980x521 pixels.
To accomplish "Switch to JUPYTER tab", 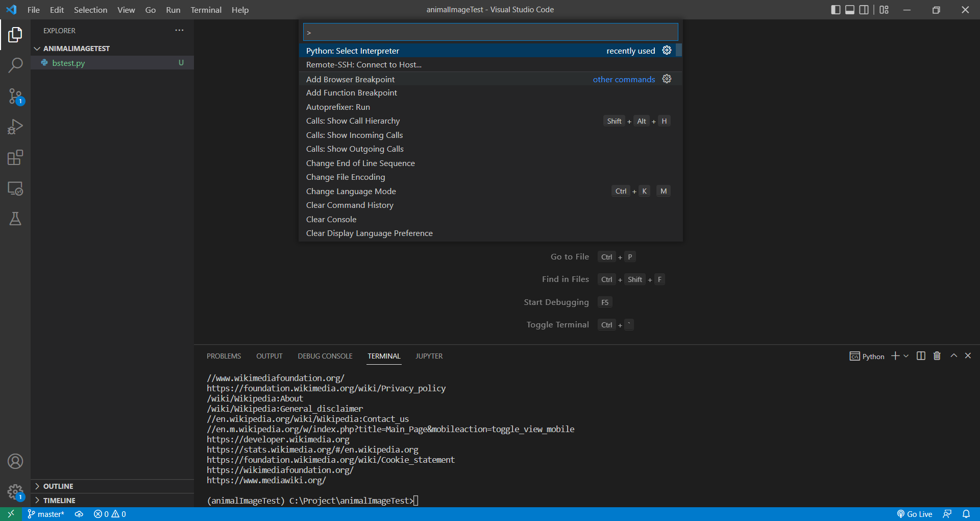I will coord(429,356).
